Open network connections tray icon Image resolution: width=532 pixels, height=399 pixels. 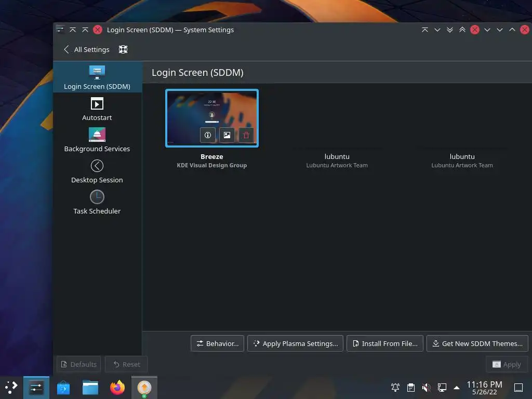[x=442, y=387]
